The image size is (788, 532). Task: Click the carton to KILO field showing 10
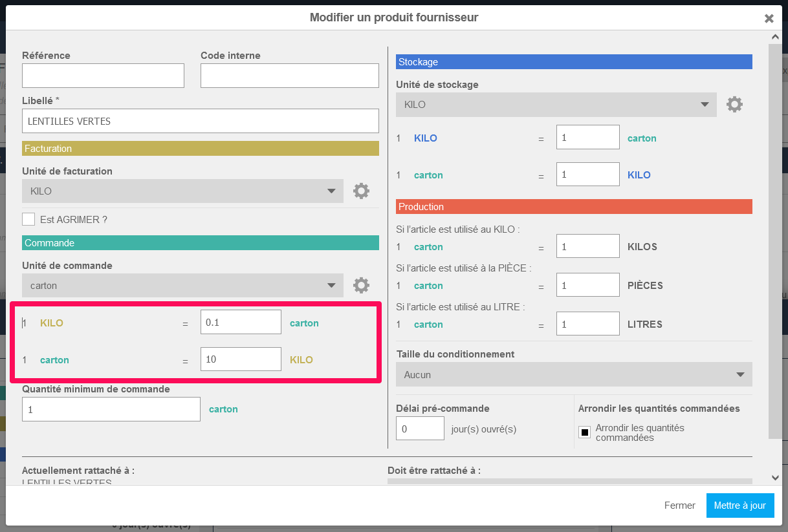point(241,359)
